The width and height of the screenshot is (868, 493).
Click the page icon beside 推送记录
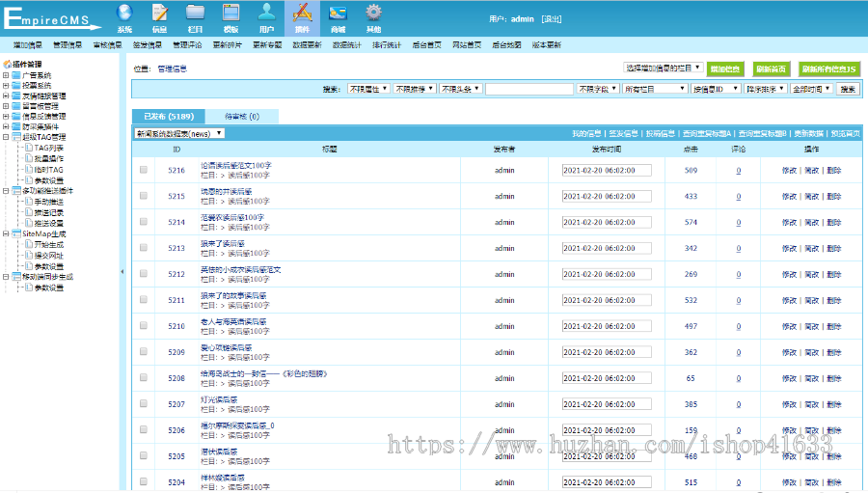click(x=29, y=212)
